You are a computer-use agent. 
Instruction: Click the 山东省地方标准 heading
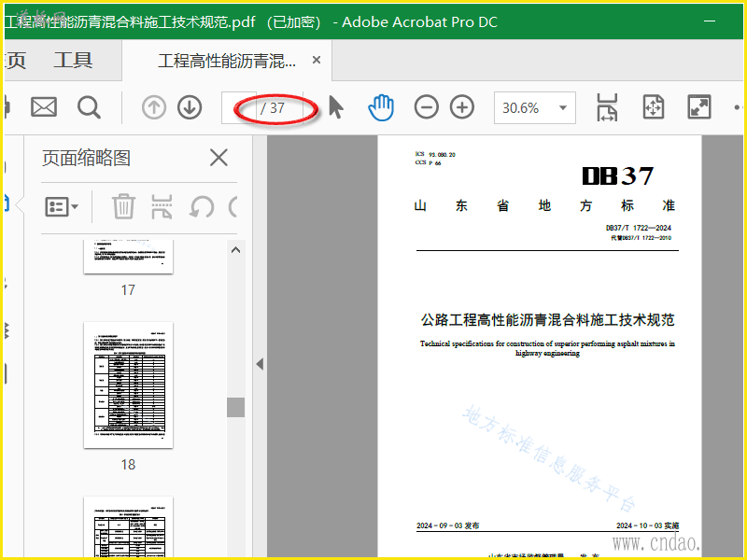coord(544,205)
